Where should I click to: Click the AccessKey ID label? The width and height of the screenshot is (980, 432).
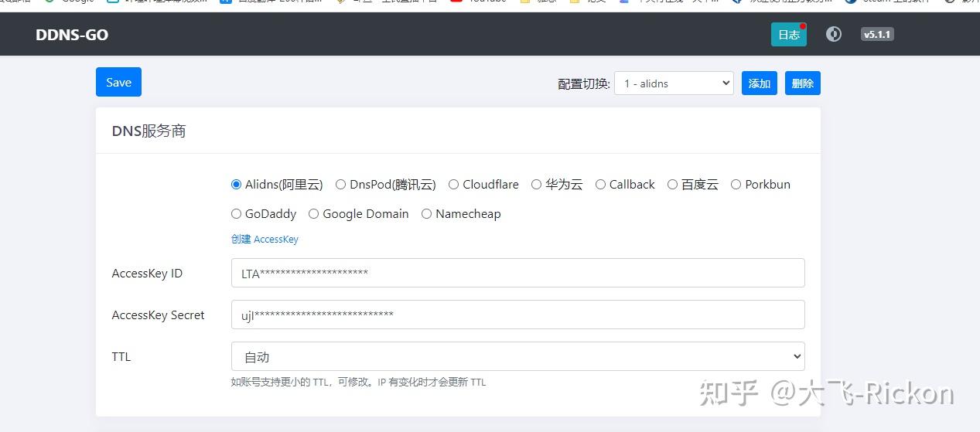pyautogui.click(x=147, y=274)
